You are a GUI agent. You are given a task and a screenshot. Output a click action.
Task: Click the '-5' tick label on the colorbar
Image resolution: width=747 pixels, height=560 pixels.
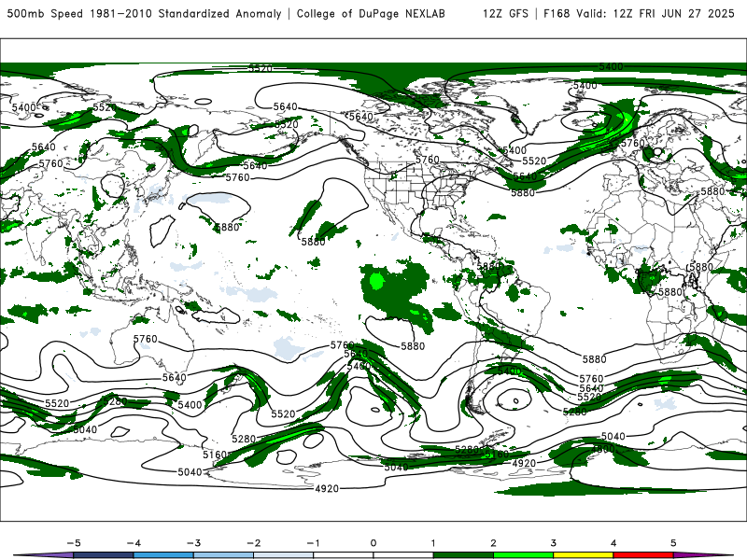pos(74,543)
